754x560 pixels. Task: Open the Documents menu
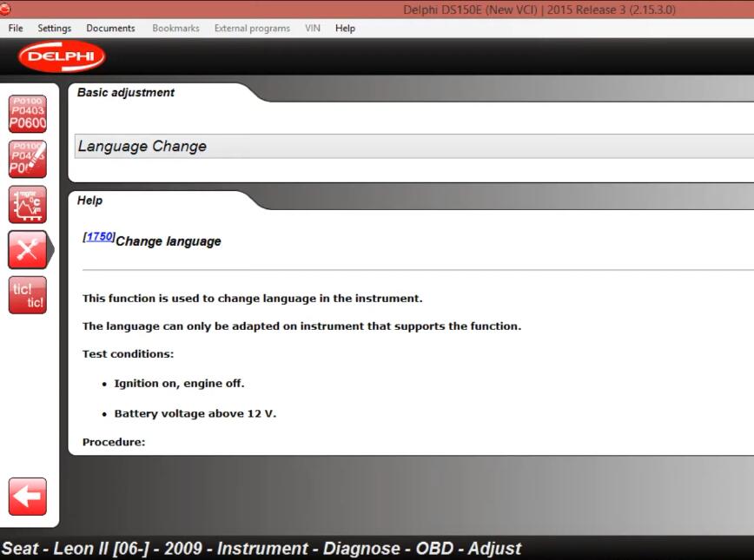(110, 29)
